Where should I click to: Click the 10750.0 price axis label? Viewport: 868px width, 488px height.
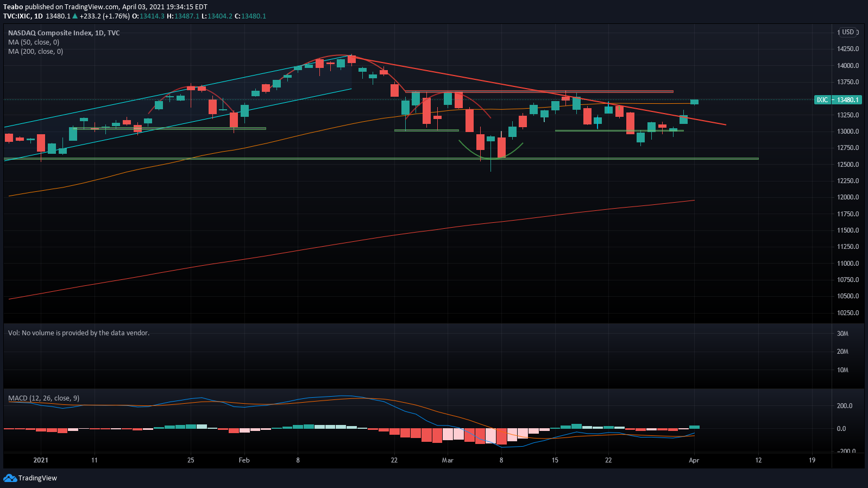tap(848, 280)
